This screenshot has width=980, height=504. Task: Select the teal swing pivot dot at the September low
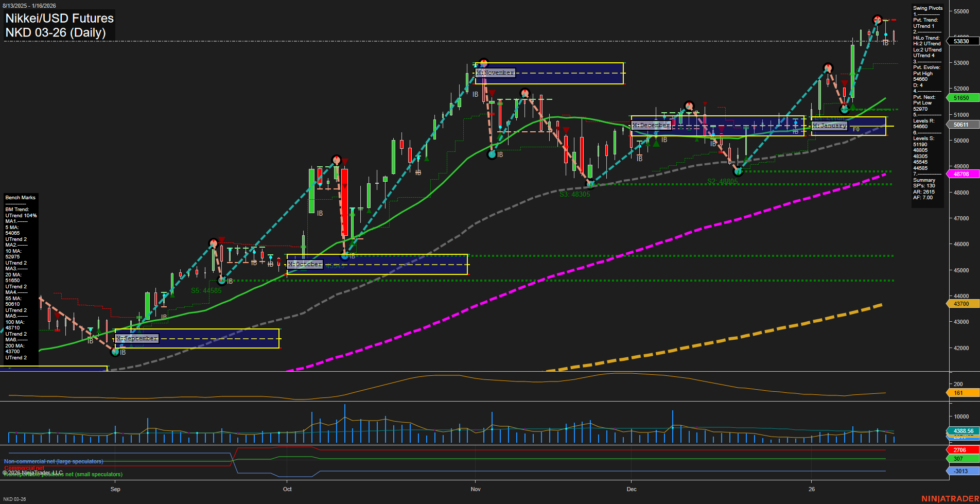click(114, 352)
